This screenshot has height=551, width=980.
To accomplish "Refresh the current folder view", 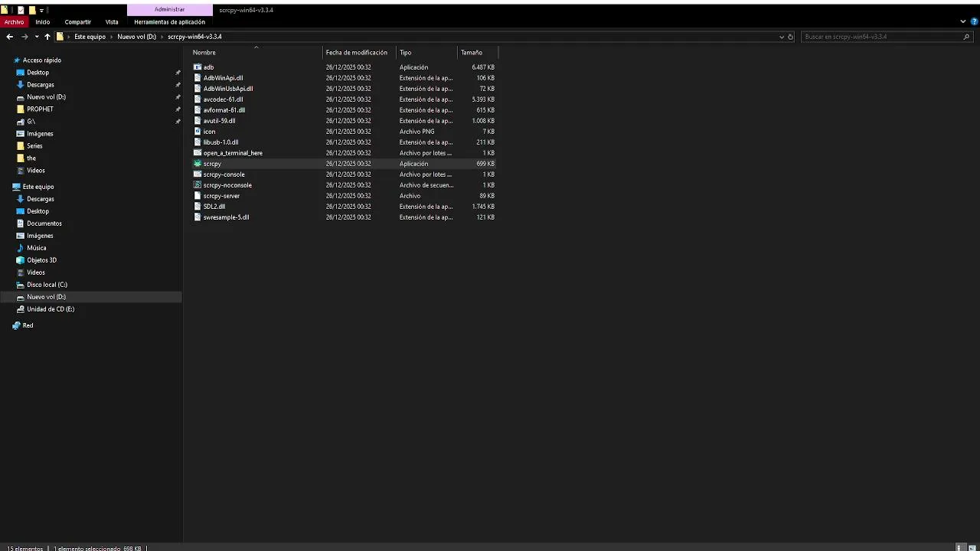I will pos(791,37).
